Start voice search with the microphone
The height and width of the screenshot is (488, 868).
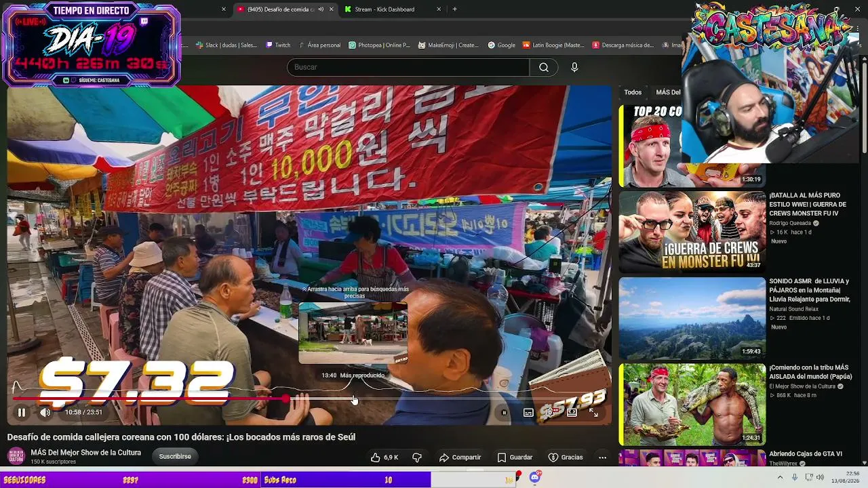click(x=574, y=67)
